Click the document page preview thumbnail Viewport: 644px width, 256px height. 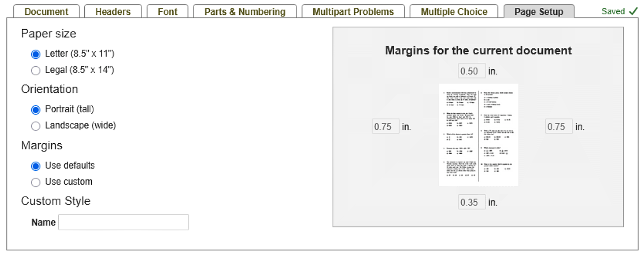point(478,135)
